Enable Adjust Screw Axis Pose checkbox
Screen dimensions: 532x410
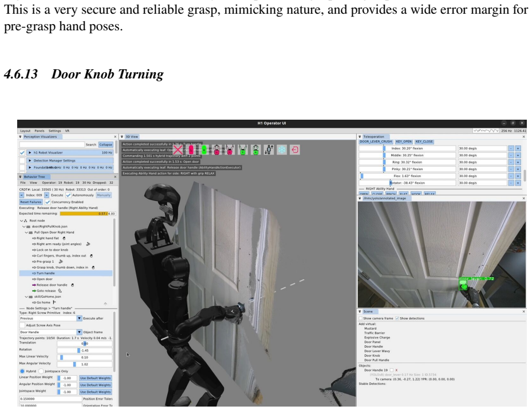(x=22, y=325)
